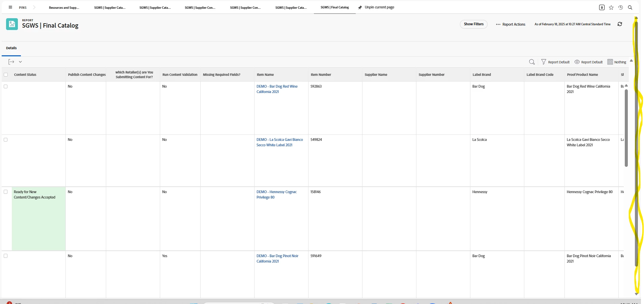Switch to the SGWS | Final Catalog pinned tab
Viewport: 644px width, 304px height.
tap(335, 7)
